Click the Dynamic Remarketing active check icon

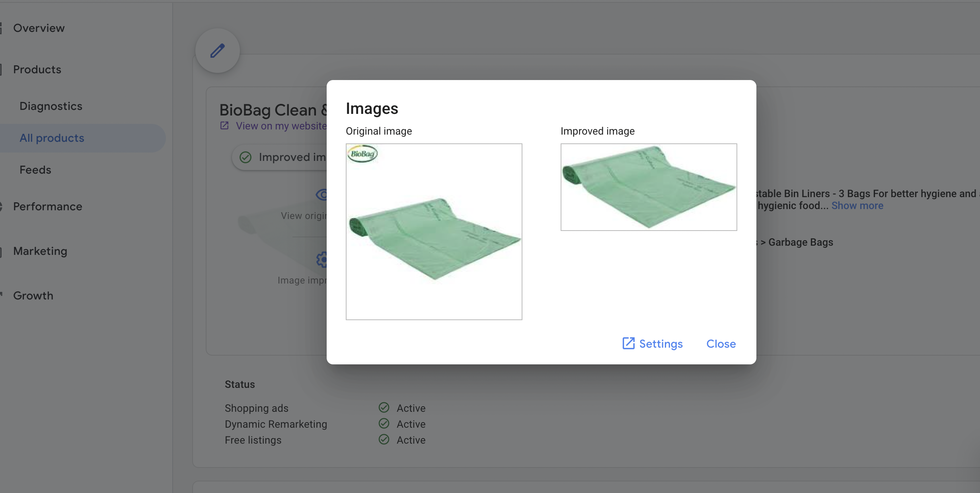(x=384, y=423)
